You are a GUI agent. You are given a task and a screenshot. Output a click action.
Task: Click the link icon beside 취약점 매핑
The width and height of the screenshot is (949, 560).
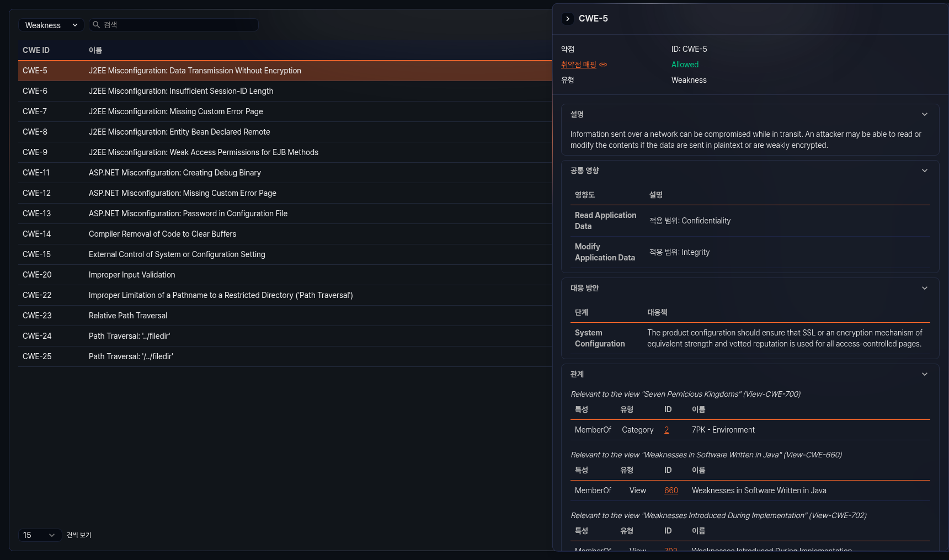pos(603,65)
